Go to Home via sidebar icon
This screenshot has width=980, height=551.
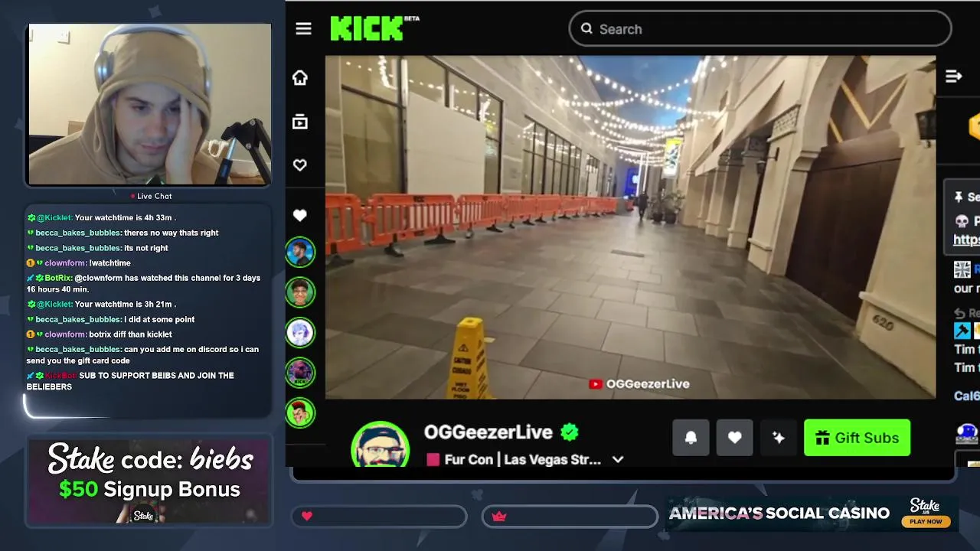(x=300, y=78)
